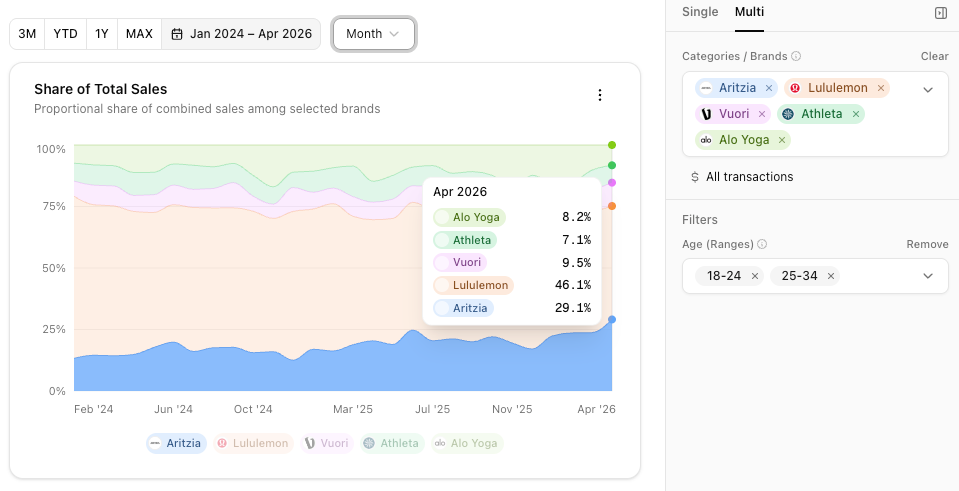This screenshot has height=491, width=959.
Task: Click the Aritzia logo in selector chip
Action: pos(706,88)
